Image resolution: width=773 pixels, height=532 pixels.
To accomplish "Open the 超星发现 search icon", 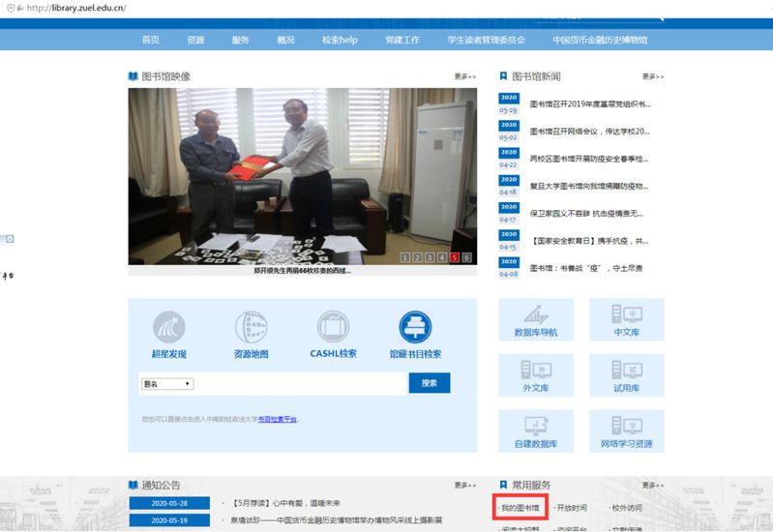I will (x=169, y=327).
